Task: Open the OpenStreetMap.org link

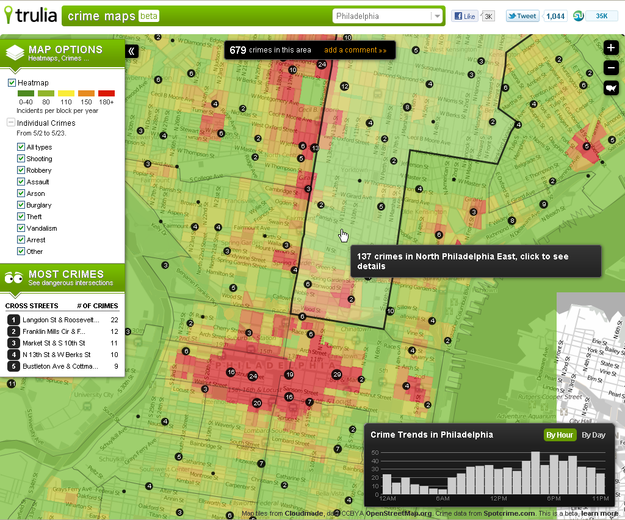Action: click(399, 514)
